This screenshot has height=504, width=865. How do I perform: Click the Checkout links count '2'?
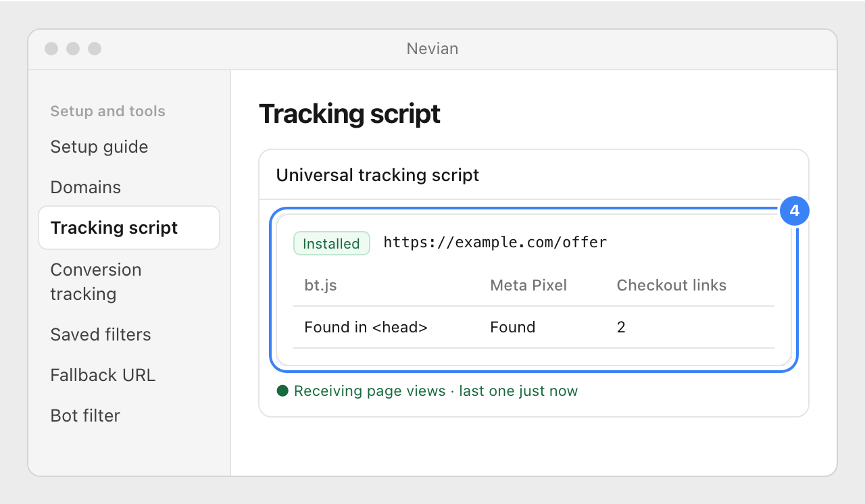click(621, 327)
